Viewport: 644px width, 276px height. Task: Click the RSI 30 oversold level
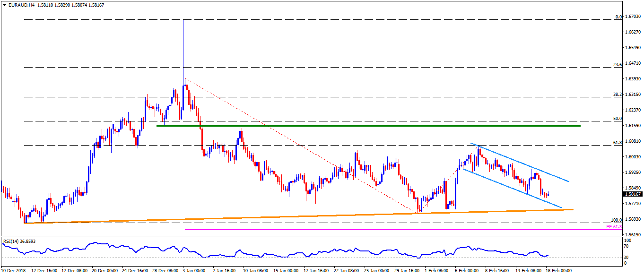coord(627,257)
